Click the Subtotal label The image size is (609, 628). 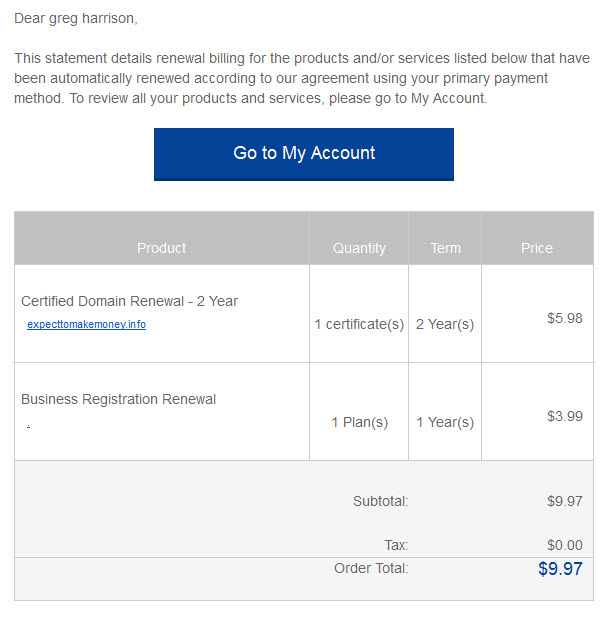[380, 501]
